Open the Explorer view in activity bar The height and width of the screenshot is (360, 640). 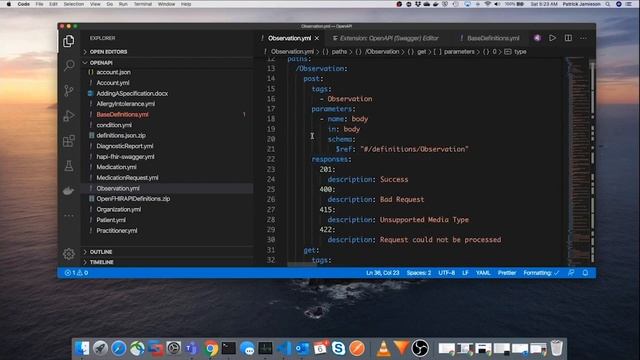[69, 41]
